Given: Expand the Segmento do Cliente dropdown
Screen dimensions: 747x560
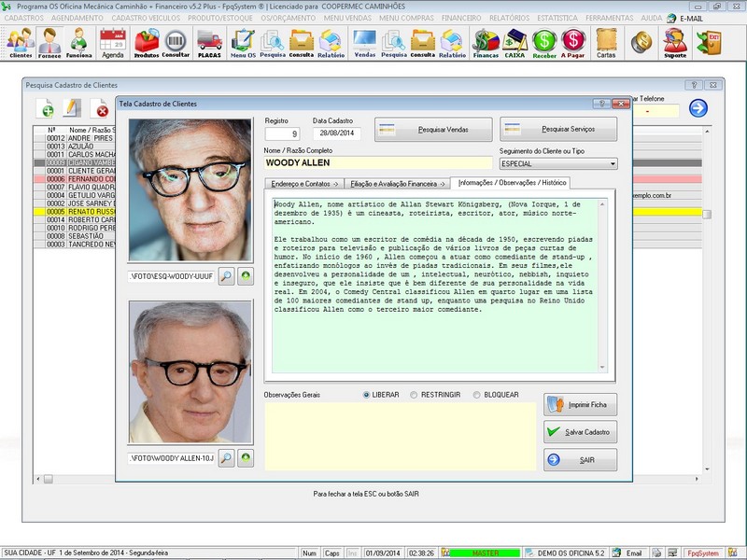Looking at the screenshot, I should [x=613, y=163].
